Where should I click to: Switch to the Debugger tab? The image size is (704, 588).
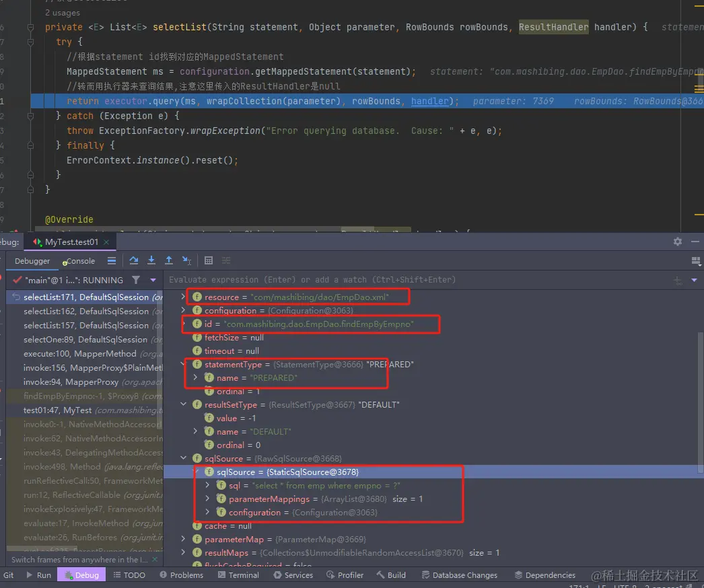32,261
